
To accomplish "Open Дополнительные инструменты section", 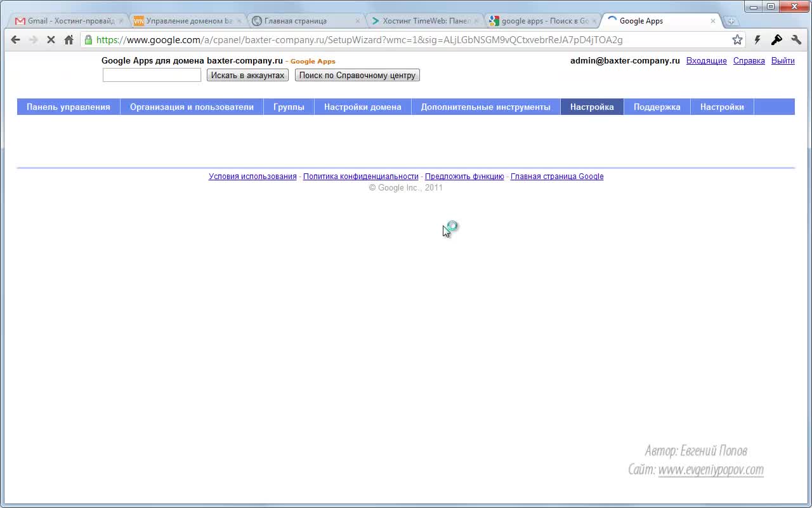I will tap(486, 107).
